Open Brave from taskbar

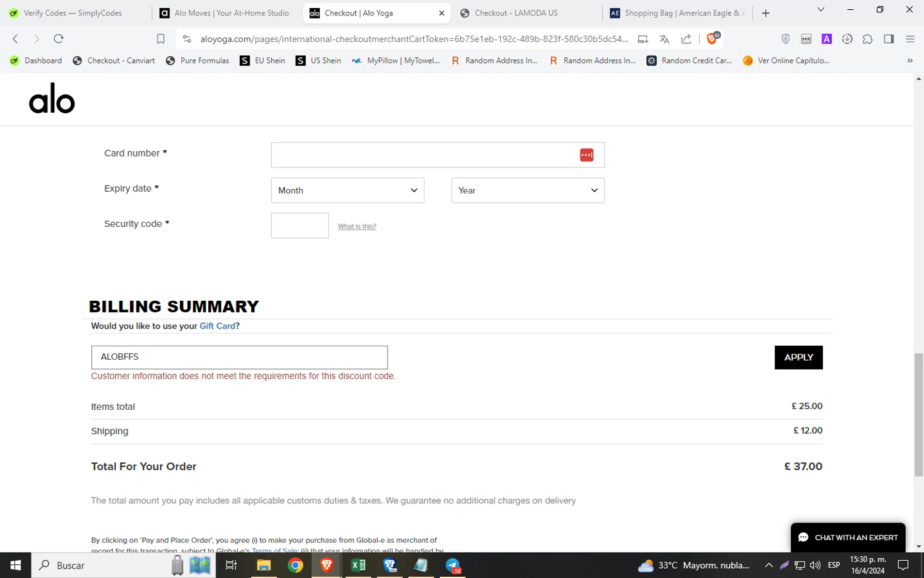point(326,565)
